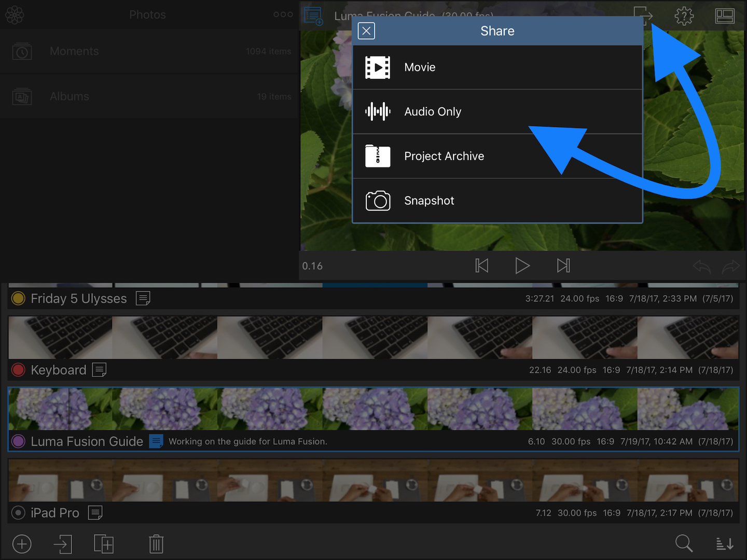Image resolution: width=747 pixels, height=560 pixels.
Task: Open the Share export icon top-right
Action: (643, 16)
